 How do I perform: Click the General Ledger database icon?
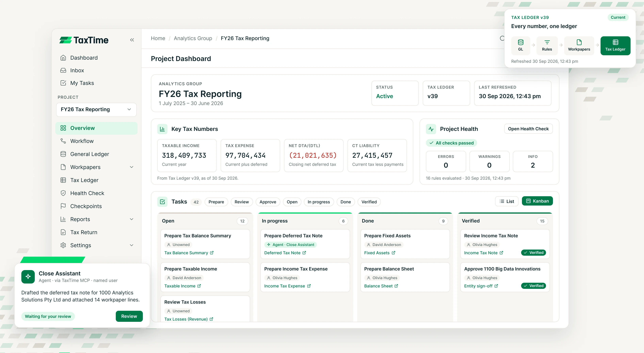click(x=63, y=154)
